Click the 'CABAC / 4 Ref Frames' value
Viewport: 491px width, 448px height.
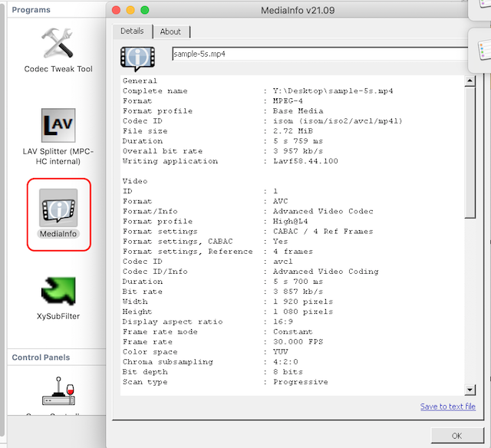coord(323,232)
